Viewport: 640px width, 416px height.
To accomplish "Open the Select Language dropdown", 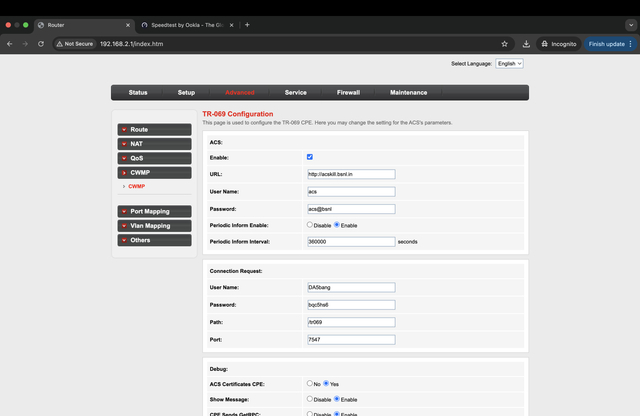I will click(x=510, y=63).
